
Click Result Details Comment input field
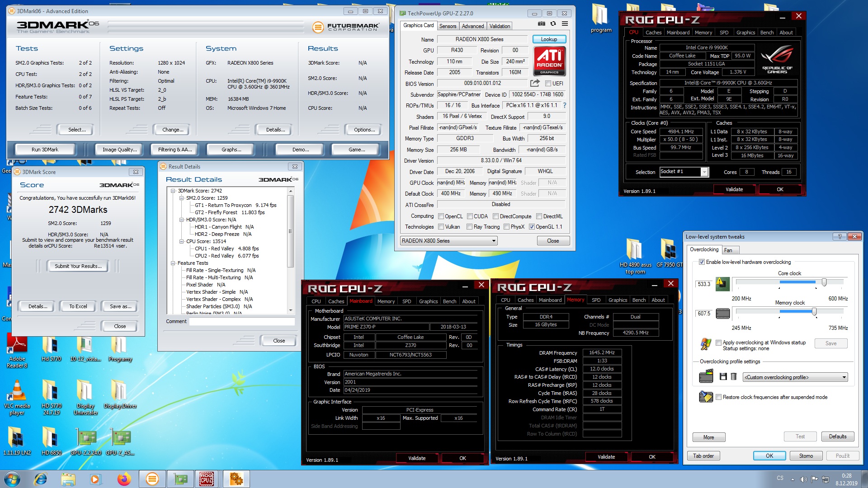[242, 322]
